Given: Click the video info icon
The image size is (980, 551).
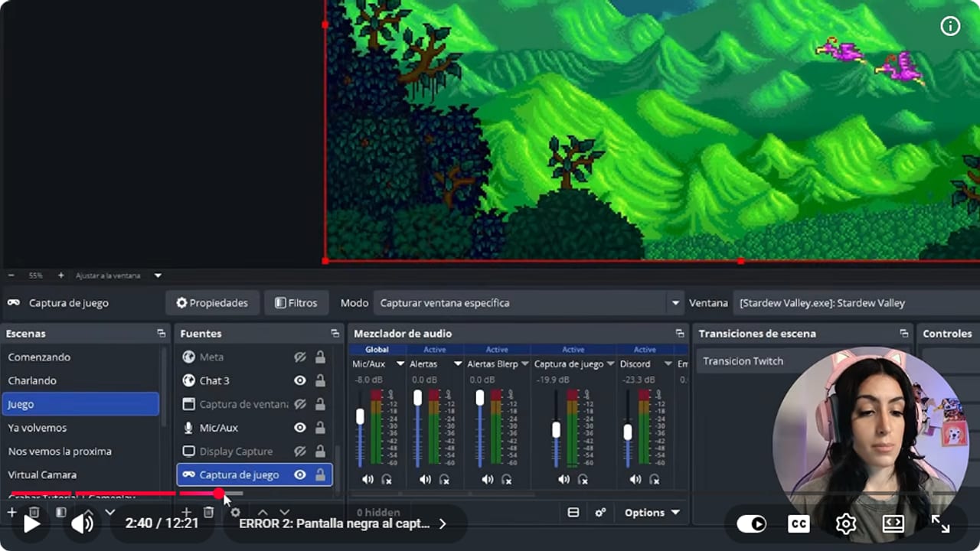Looking at the screenshot, I should click(950, 27).
